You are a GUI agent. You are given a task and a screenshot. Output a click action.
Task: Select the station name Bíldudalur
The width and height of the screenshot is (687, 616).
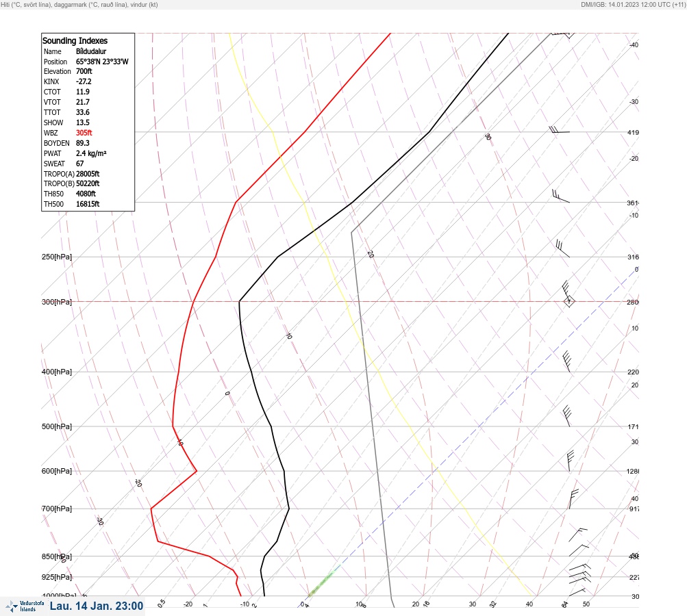tap(91, 51)
